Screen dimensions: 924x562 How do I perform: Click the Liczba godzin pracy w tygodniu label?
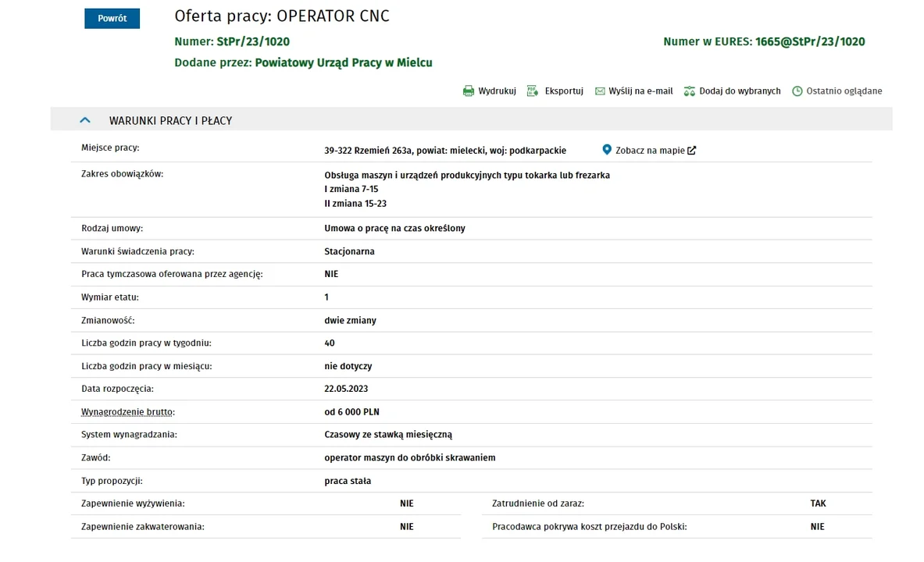pyautogui.click(x=146, y=343)
